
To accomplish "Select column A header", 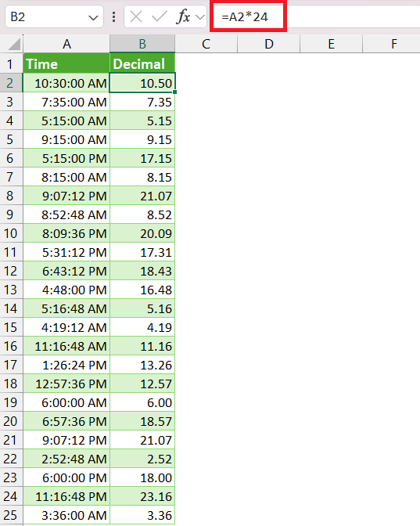I will (66, 44).
